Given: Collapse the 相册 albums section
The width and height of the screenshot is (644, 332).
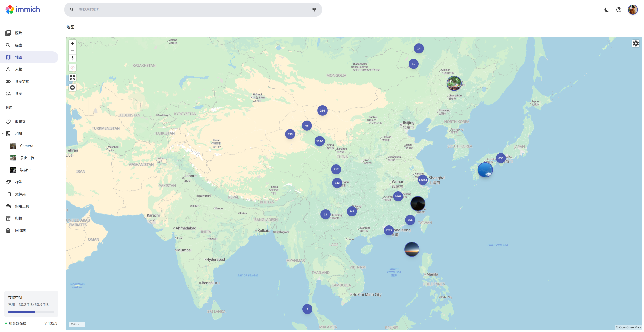Looking at the screenshot, I should click(3, 134).
